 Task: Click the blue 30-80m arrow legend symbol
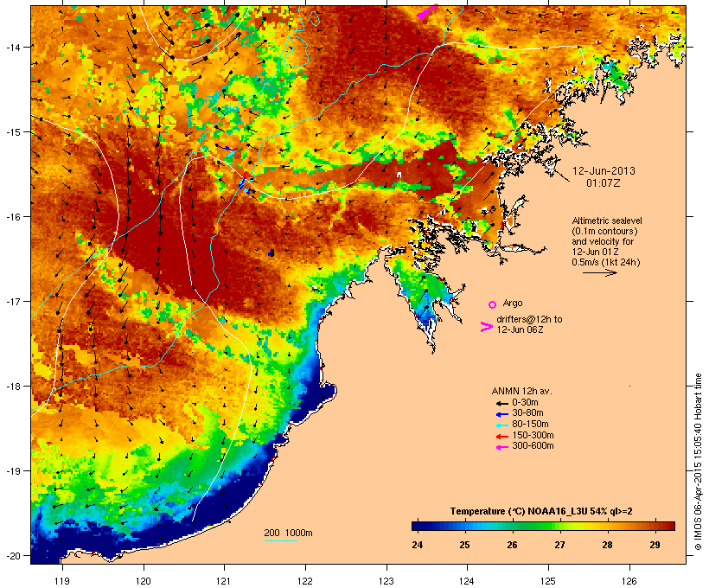(x=501, y=414)
